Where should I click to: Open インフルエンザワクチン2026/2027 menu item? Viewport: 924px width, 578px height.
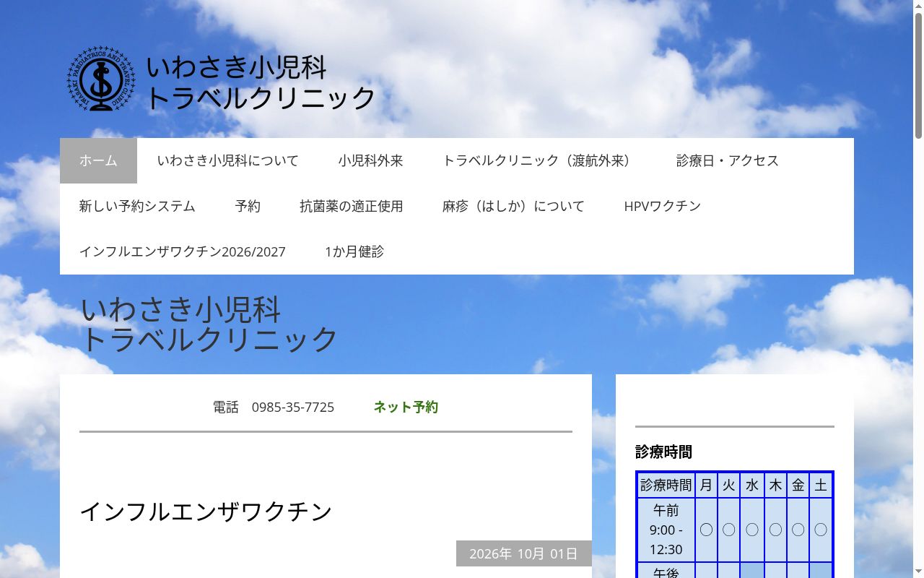click(x=183, y=251)
